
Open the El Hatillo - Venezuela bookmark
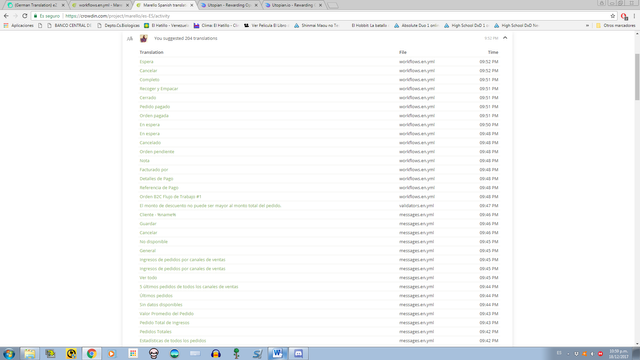click(x=166, y=25)
